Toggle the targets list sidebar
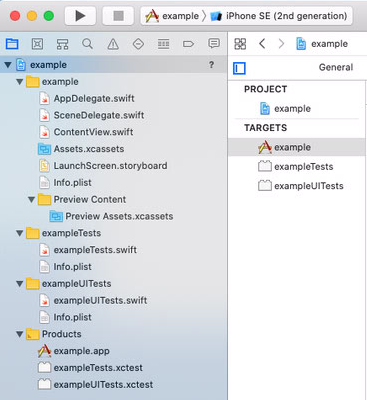This screenshot has height=400, width=367. 239,68
